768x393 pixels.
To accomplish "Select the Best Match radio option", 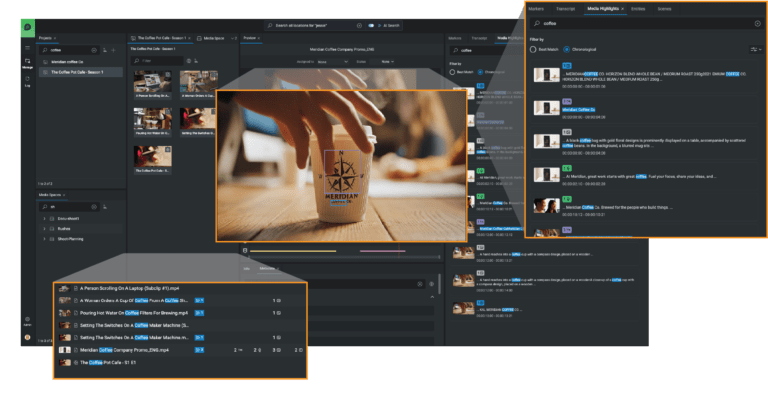I will [x=533, y=49].
